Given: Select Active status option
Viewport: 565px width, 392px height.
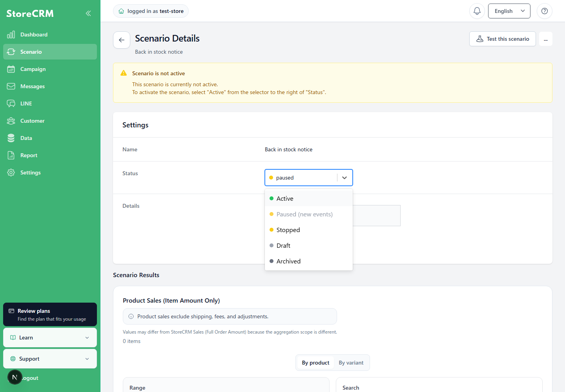Looking at the screenshot, I should [309, 198].
